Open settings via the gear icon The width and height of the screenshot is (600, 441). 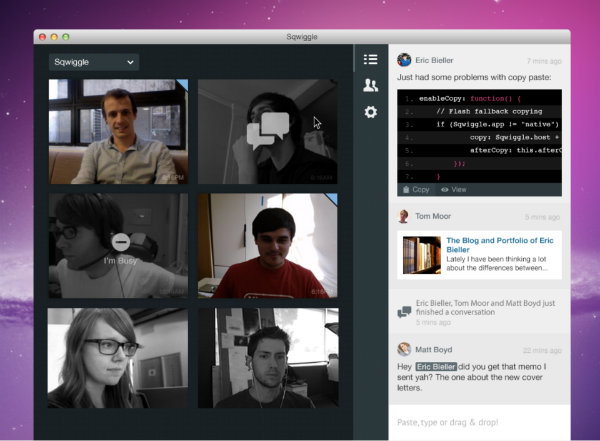point(370,112)
